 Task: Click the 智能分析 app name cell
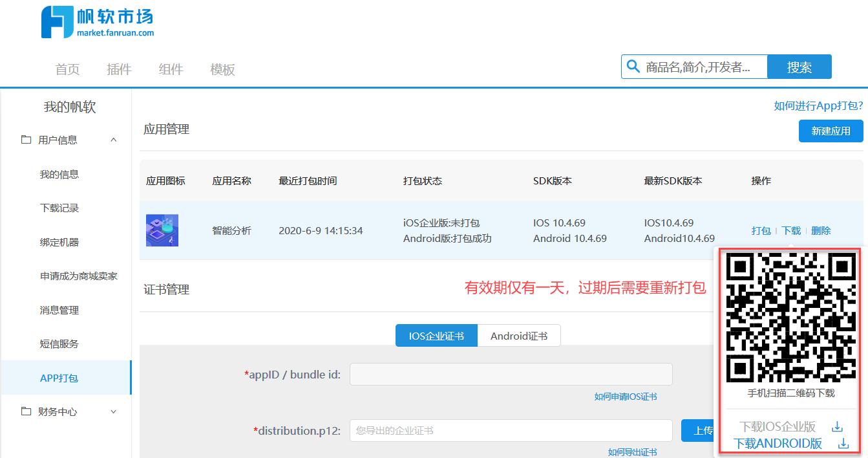tap(232, 230)
